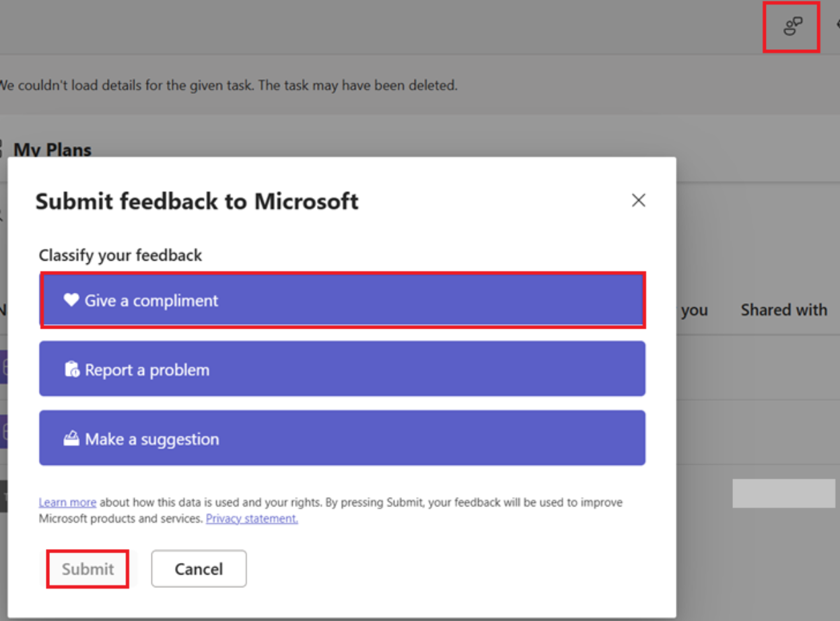Image resolution: width=840 pixels, height=621 pixels.
Task: Select Make a suggestion feedback type
Action: pos(343,438)
